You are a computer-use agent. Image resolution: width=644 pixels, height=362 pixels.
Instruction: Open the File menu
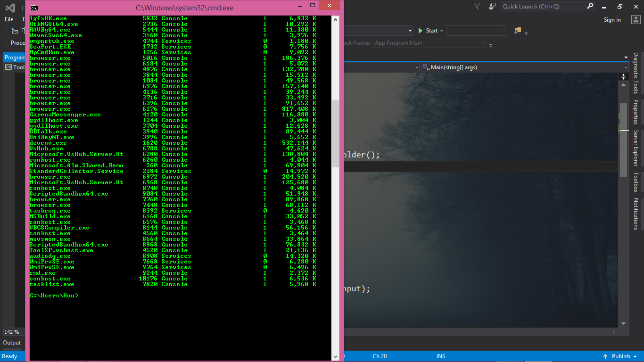(9, 20)
